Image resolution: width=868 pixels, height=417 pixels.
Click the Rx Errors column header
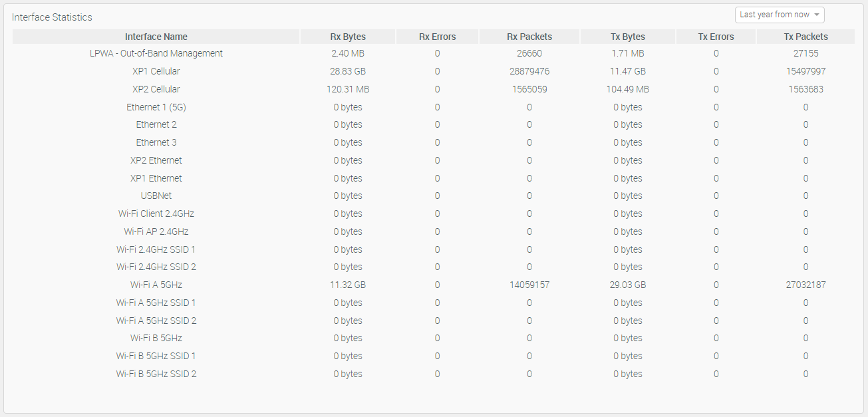(x=437, y=37)
